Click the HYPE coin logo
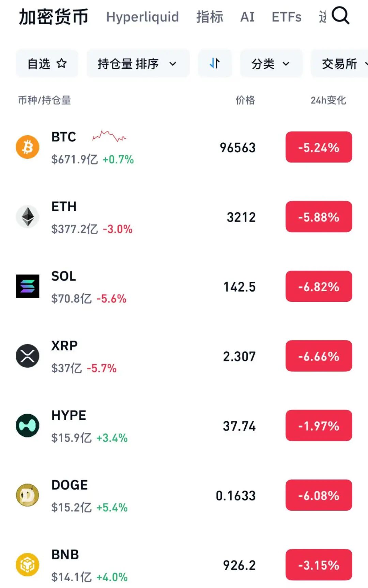Image resolution: width=368 pixels, height=588 pixels. pyautogui.click(x=28, y=425)
